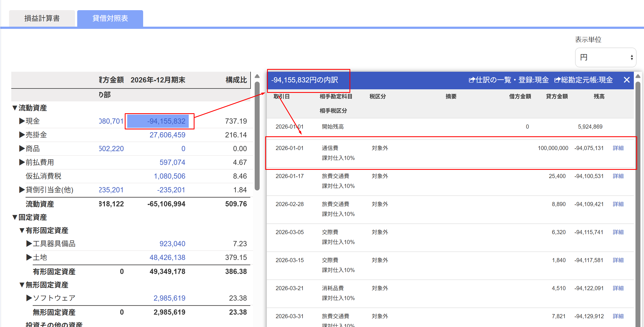Viewport: 644px width, 327px height.
Task: Click the 商品 credit amount 502,220
Action: [x=111, y=149]
